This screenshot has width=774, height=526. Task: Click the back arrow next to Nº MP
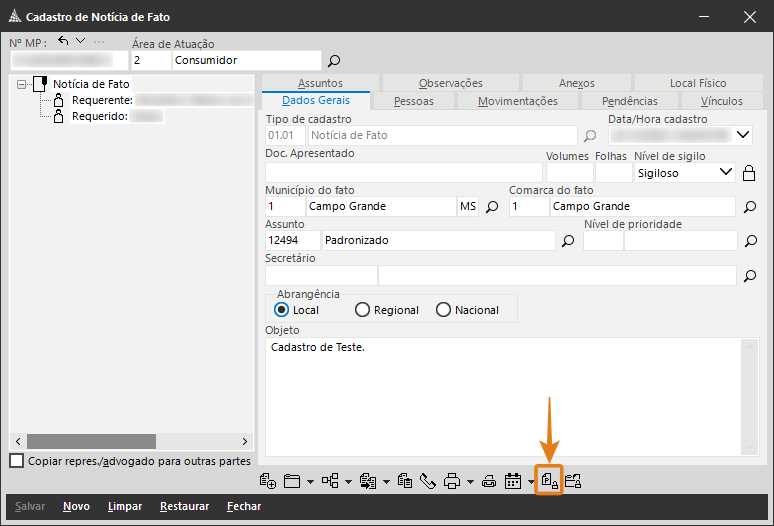point(63,40)
